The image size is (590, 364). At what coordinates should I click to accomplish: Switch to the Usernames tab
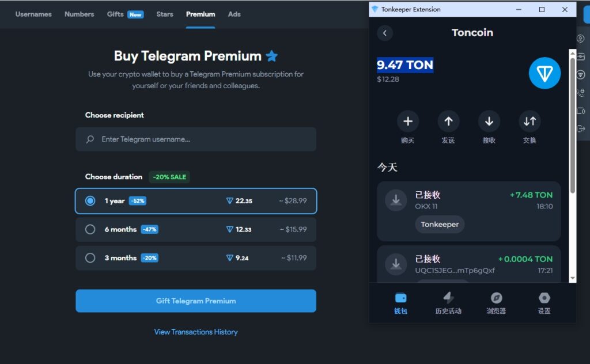click(x=33, y=14)
